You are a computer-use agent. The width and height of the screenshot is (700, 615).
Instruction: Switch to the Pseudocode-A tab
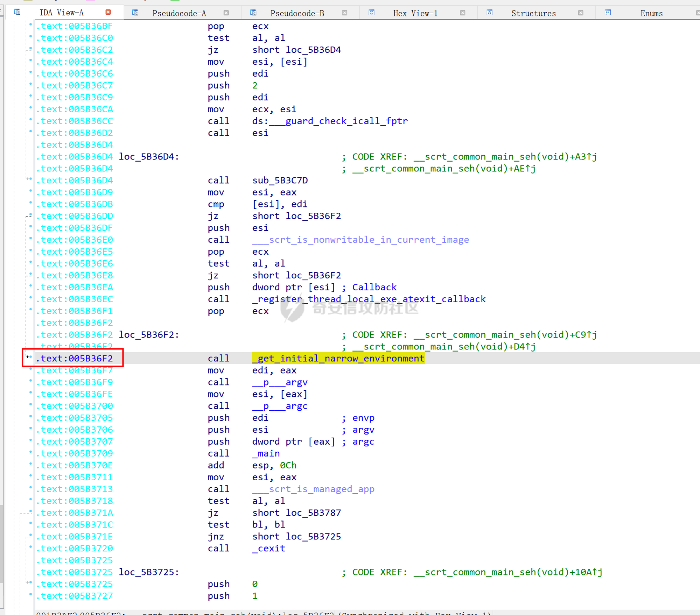point(179,13)
